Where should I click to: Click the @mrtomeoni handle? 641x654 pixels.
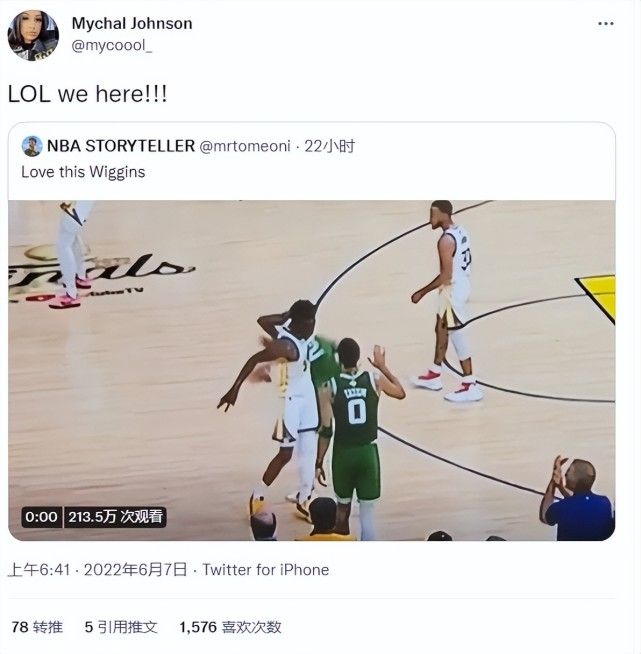246,146
